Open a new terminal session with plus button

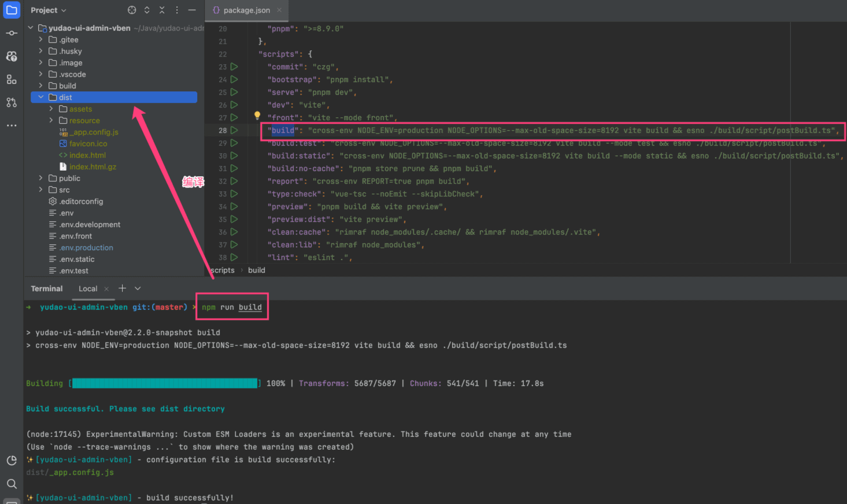(122, 288)
